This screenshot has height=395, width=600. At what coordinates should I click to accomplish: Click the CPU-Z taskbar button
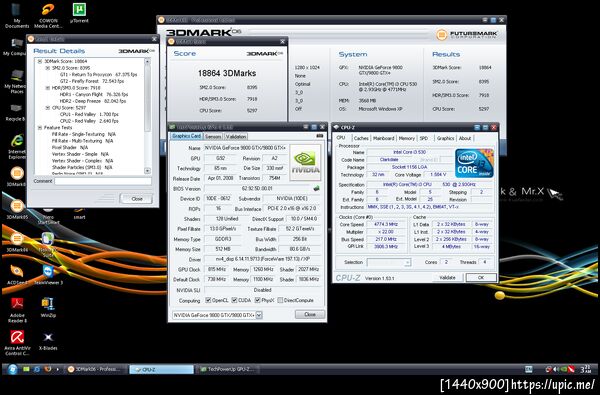(x=162, y=369)
